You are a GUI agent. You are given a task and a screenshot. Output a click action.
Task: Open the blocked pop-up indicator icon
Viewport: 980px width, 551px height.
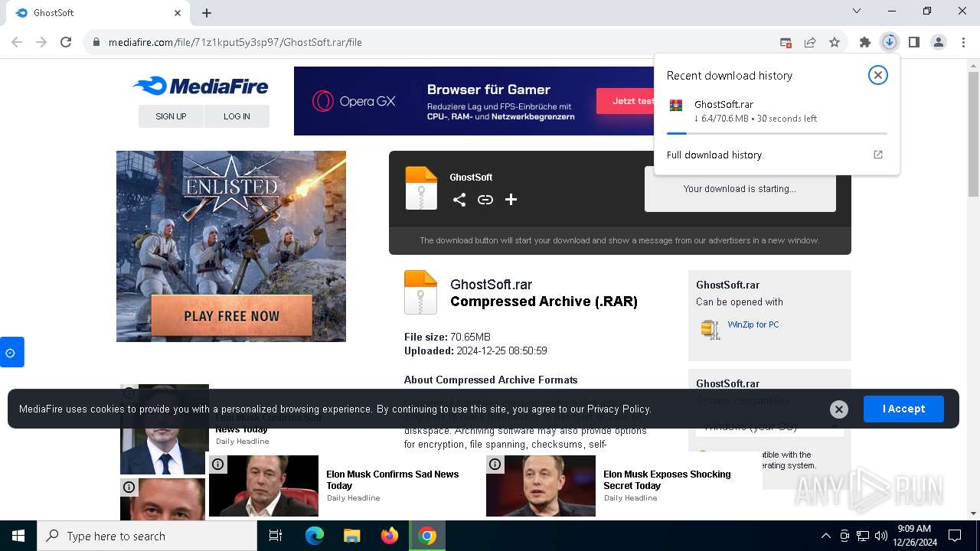pos(786,43)
